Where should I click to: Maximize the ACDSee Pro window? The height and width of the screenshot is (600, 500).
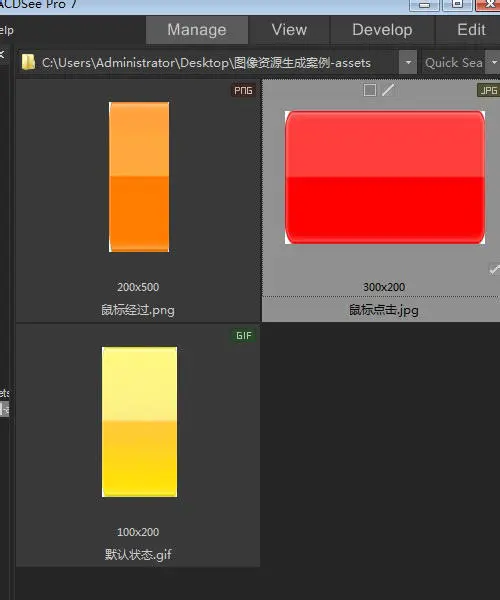coord(457,5)
